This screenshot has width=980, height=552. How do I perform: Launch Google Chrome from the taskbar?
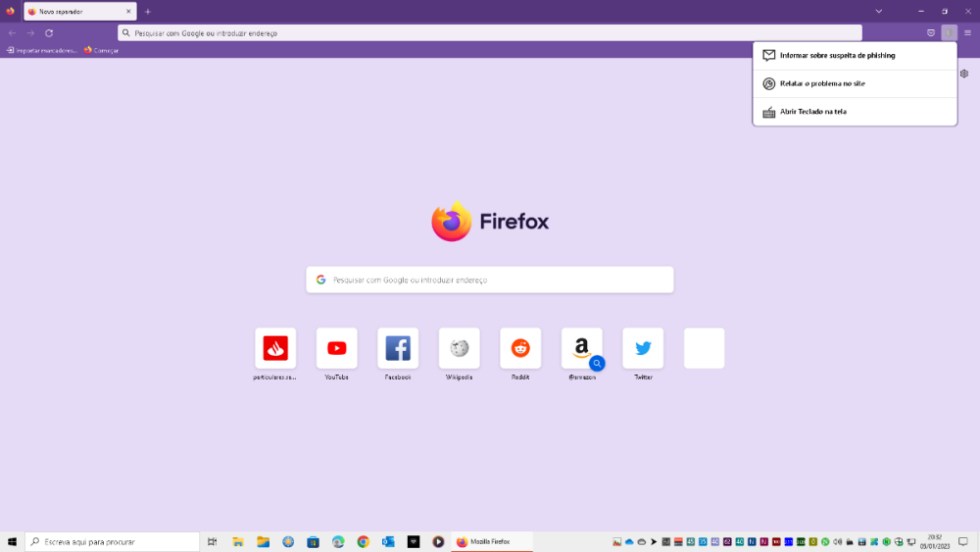tap(364, 542)
